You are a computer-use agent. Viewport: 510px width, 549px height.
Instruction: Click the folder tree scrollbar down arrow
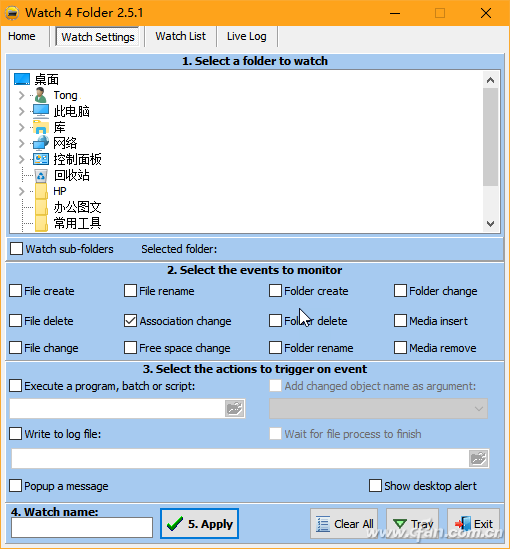490,224
